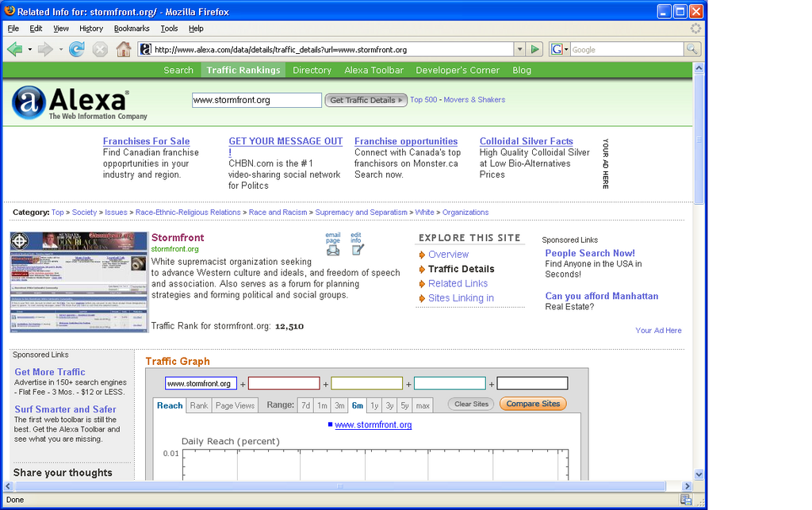
Task: Click the Alexa logo
Action: point(79,102)
